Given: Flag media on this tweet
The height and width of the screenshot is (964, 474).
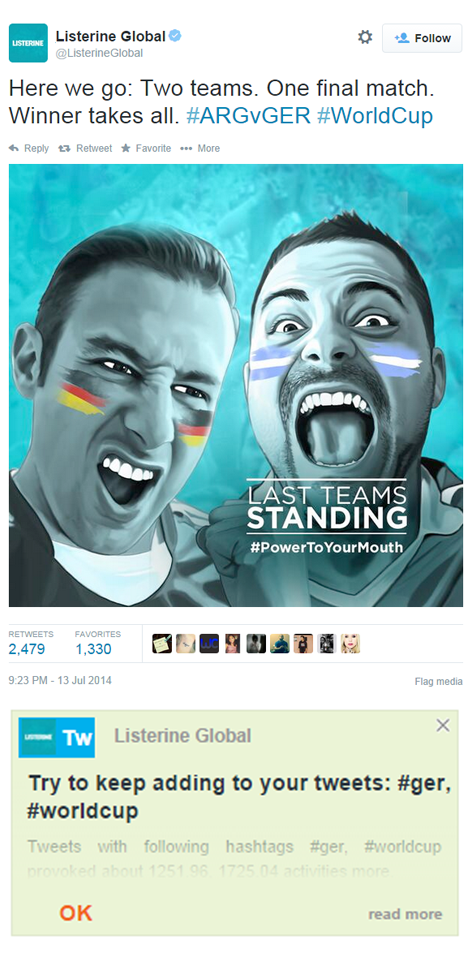Looking at the screenshot, I should click(439, 681).
